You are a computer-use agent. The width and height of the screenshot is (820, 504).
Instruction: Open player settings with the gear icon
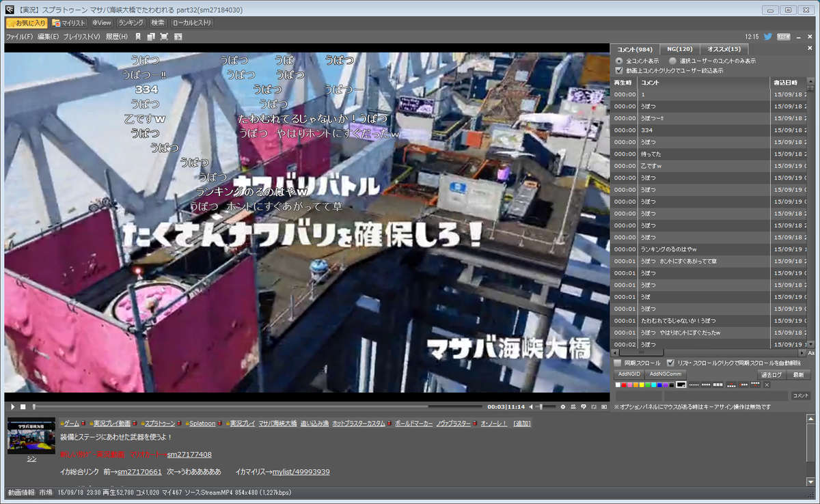562,407
